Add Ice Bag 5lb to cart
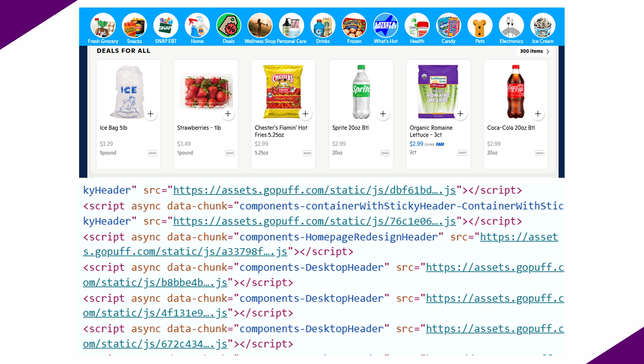644x364 pixels. (150, 114)
